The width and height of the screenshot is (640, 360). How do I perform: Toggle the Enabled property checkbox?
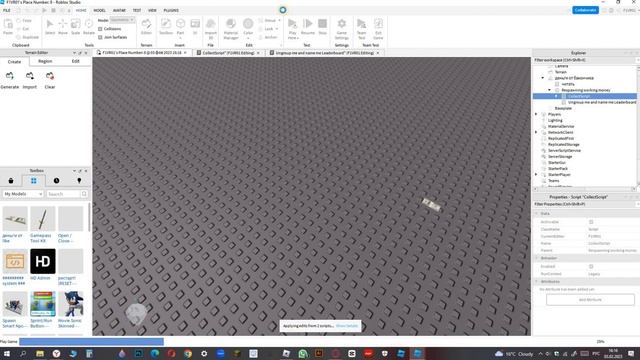[x=591, y=267]
